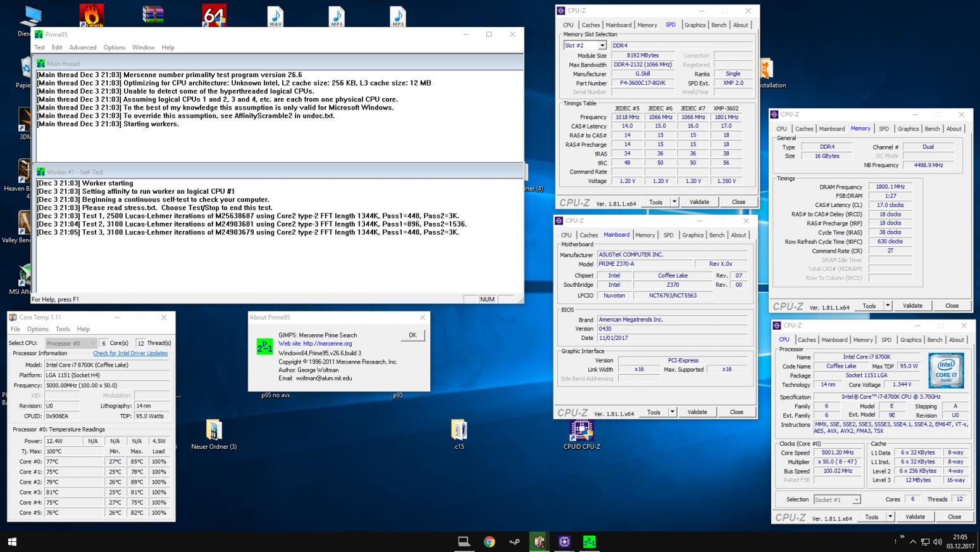Switch to Core Temp on the taskbar
This screenshot has height=552, width=980.
coord(539,542)
